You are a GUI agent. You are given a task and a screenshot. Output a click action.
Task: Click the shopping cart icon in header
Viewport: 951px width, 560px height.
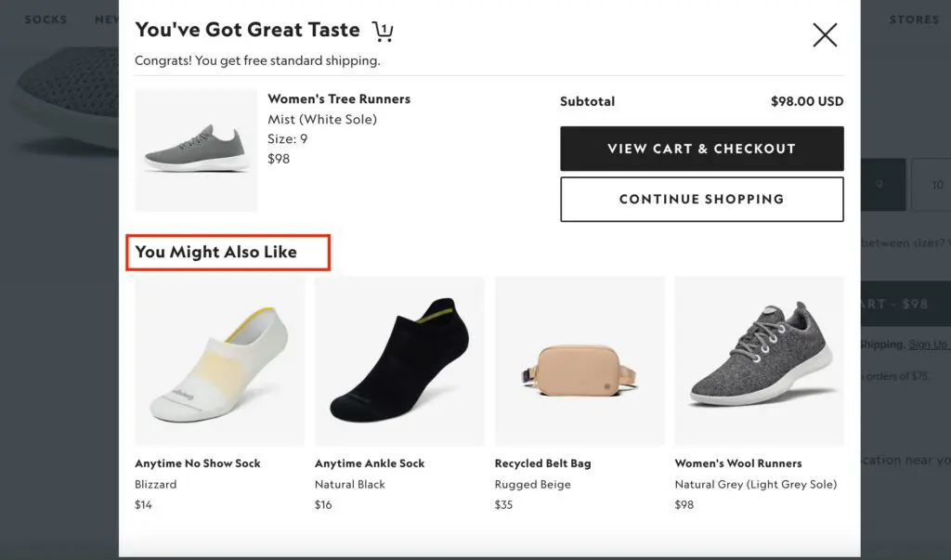pos(383,32)
